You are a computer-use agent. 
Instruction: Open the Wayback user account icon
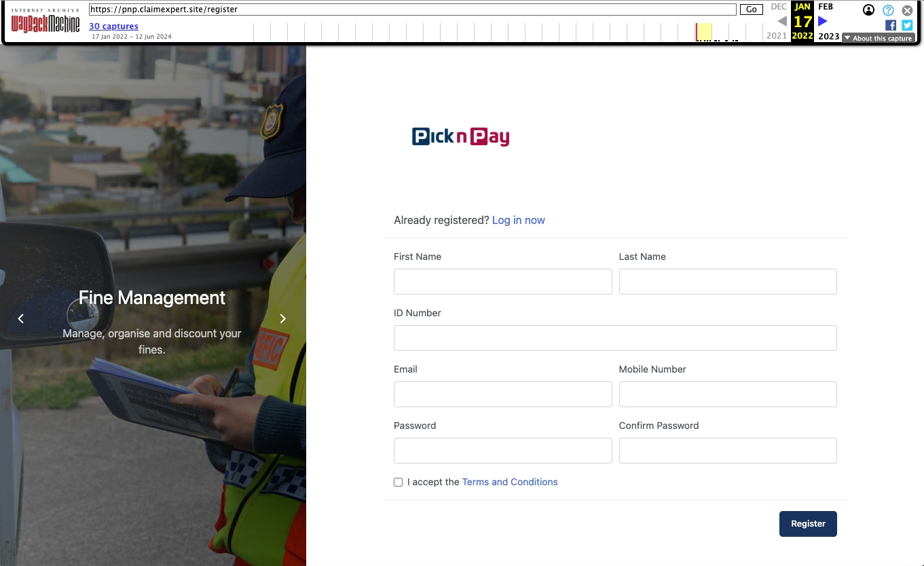coord(868,10)
